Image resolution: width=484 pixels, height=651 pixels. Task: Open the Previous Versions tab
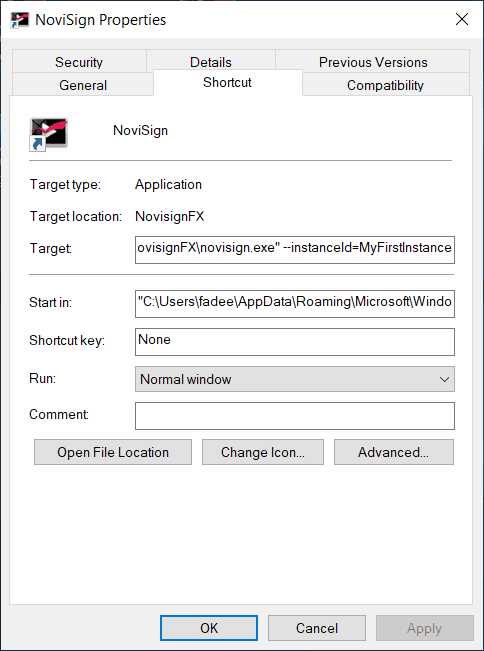pos(373,62)
